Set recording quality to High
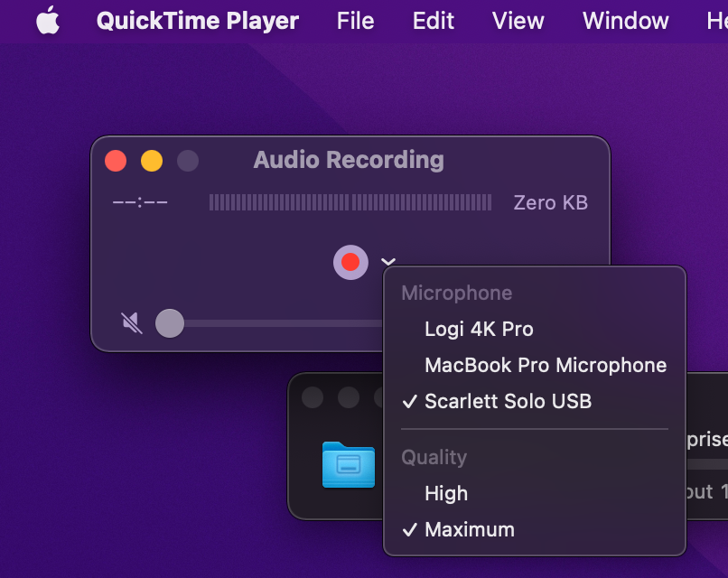 point(535,493)
